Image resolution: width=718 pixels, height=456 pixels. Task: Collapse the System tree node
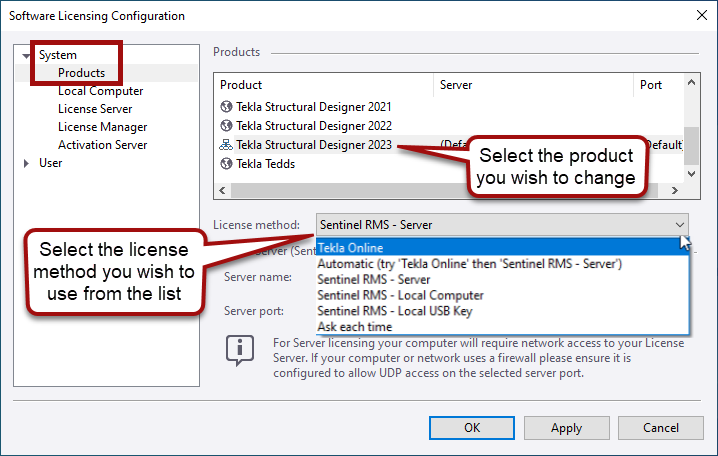[26, 56]
